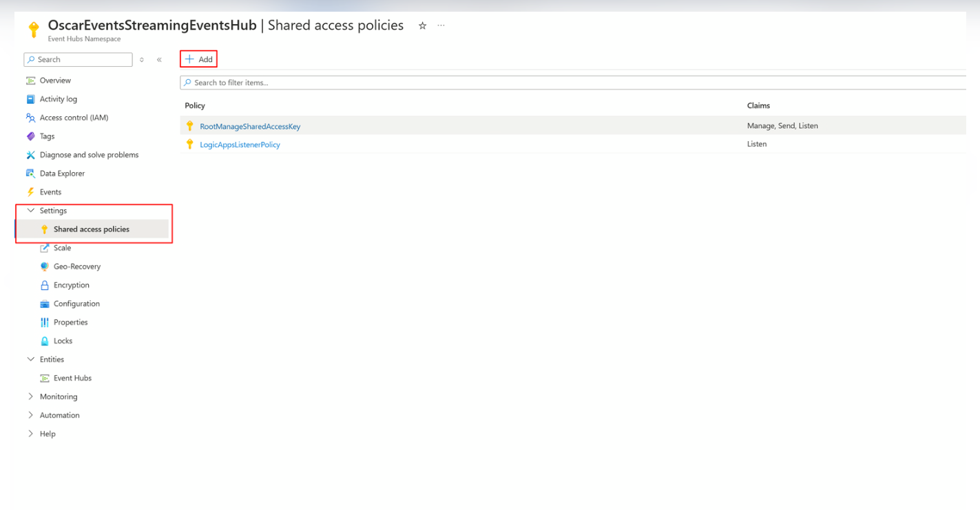The image size is (980, 510).
Task: Expand the Monitoring section
Action: click(30, 396)
